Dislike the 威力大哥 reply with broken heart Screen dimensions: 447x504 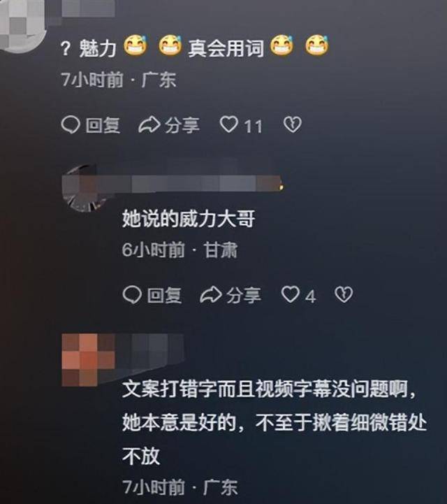tap(344, 294)
